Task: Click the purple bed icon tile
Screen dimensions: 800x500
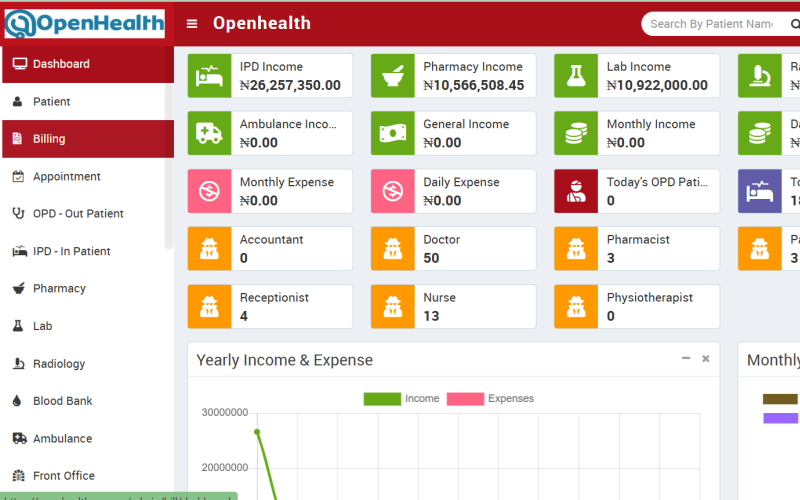Action: [760, 191]
